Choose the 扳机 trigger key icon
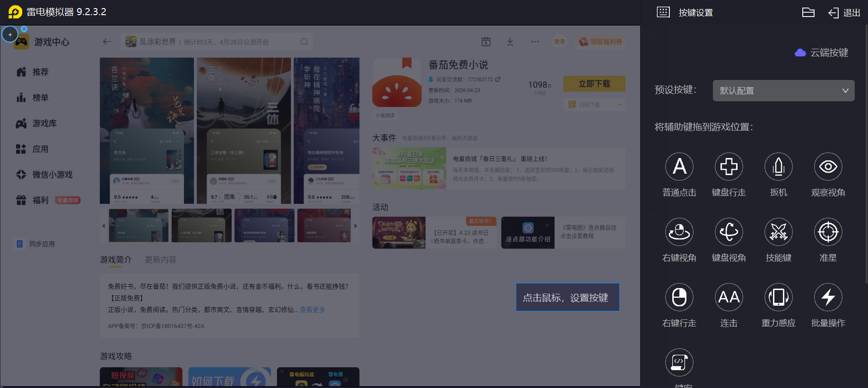This screenshot has width=868, height=388. click(779, 167)
